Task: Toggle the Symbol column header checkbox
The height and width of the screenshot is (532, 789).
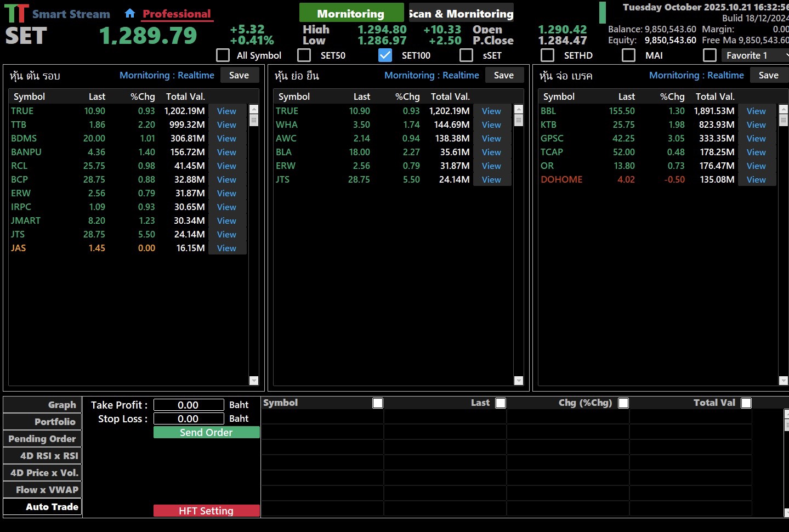Action: (x=378, y=403)
